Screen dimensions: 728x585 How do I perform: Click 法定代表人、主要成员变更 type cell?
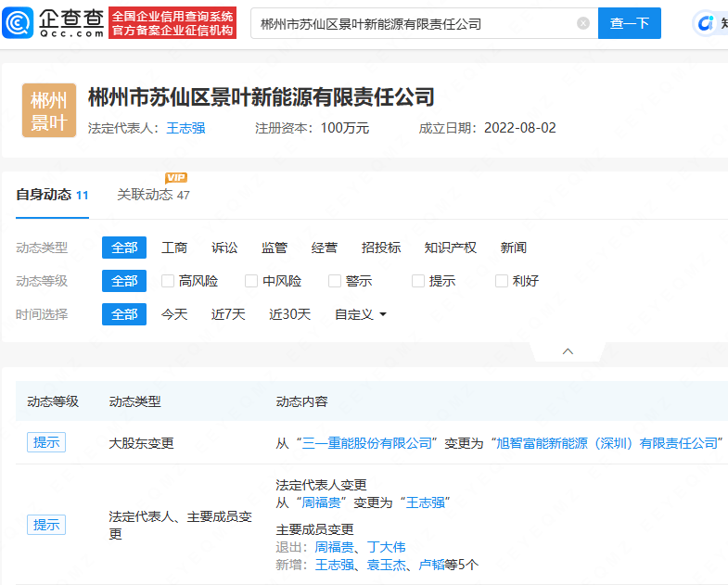pos(180,525)
